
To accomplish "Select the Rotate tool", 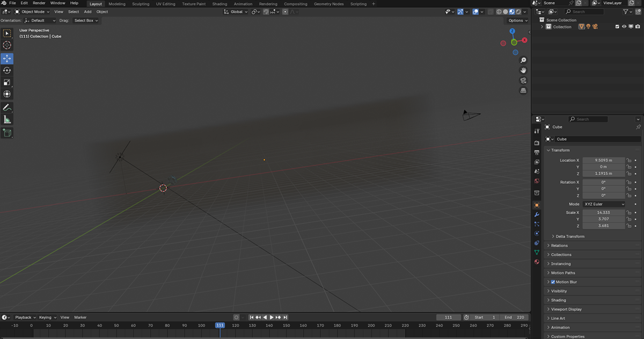I will (x=7, y=70).
